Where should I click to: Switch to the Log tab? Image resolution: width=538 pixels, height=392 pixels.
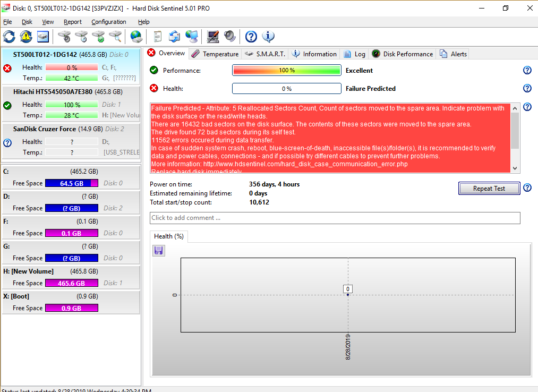coord(354,54)
